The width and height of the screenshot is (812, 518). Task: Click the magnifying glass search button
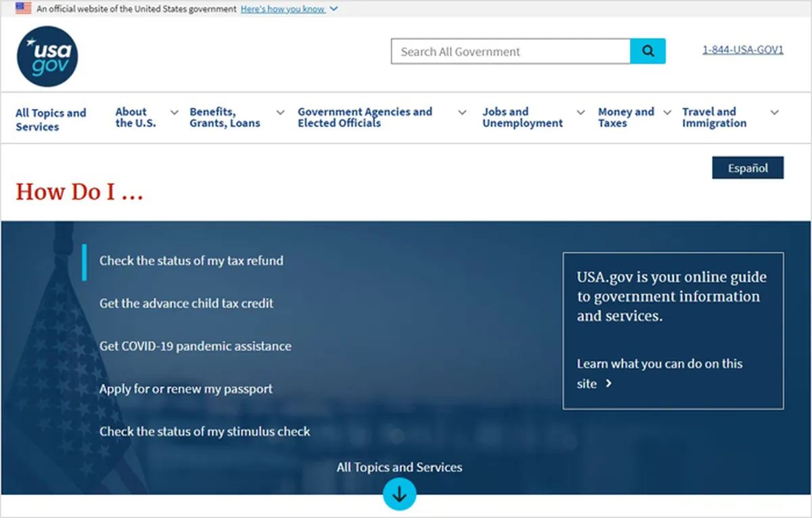pos(648,51)
